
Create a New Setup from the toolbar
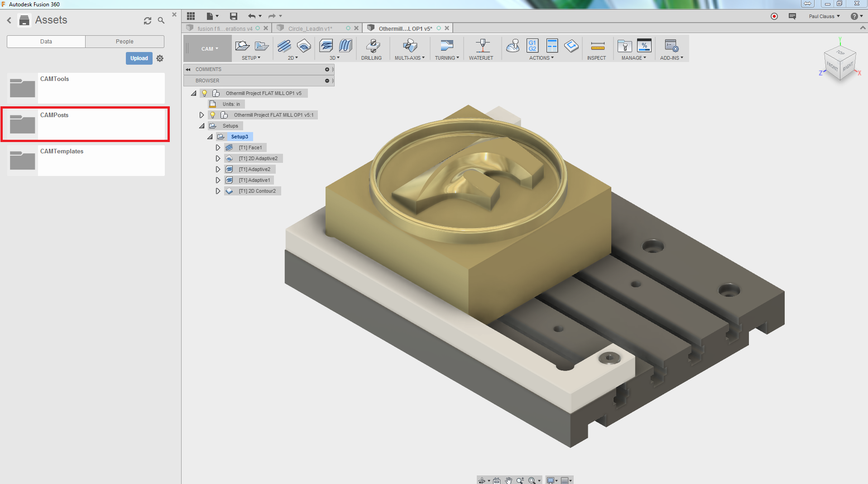[242, 46]
